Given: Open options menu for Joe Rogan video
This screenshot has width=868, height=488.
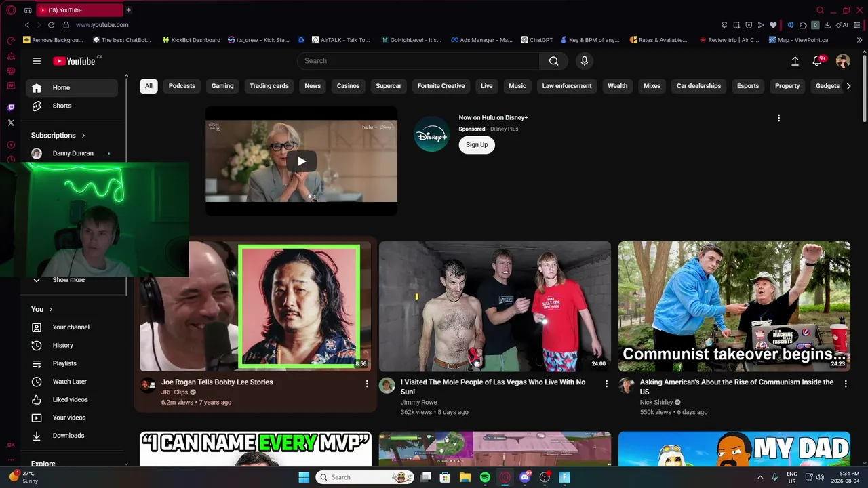Looking at the screenshot, I should tap(367, 384).
